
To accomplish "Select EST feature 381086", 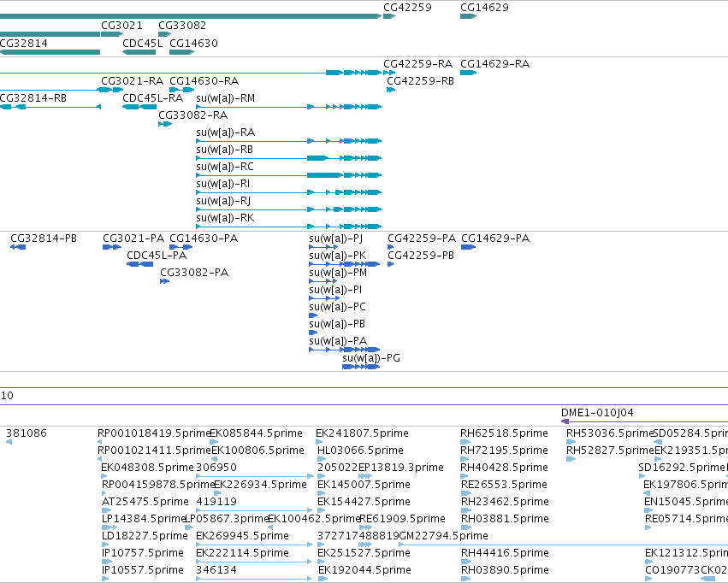I will coord(26,433).
